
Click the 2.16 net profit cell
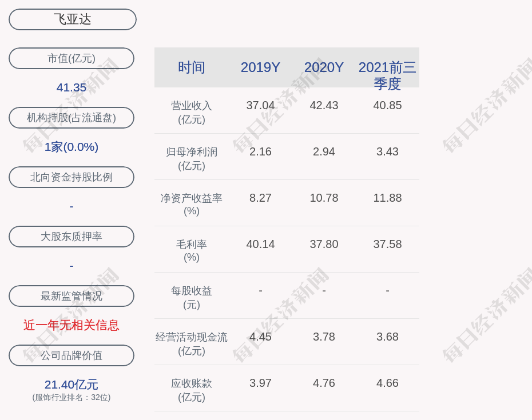[x=260, y=151]
